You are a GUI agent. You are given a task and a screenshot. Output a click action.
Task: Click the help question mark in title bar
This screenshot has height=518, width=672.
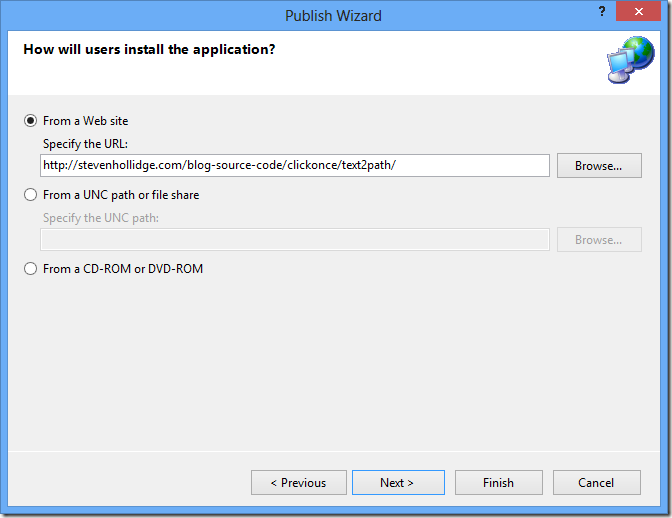(x=599, y=11)
